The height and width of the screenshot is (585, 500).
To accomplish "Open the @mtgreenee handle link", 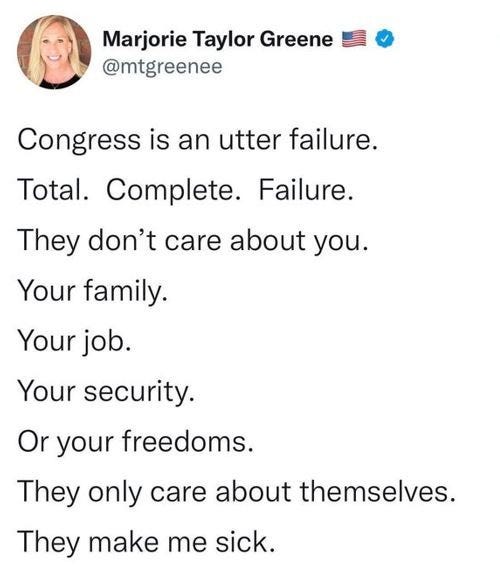I will point(162,67).
